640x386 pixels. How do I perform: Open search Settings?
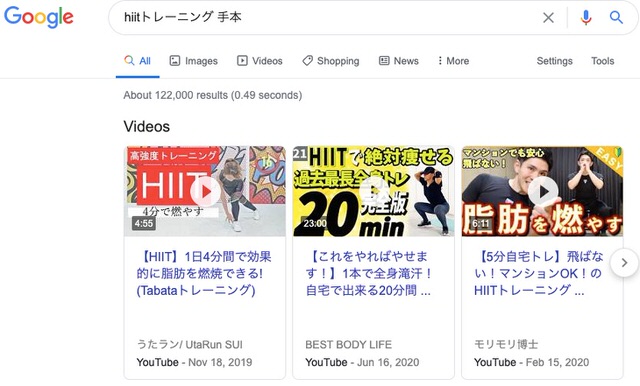[x=554, y=61]
